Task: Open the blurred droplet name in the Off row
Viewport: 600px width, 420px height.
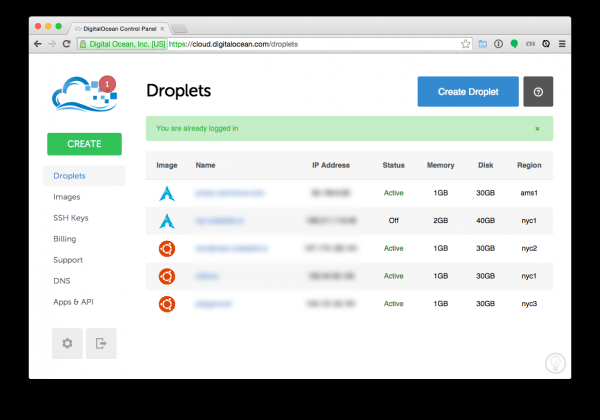Action: pyautogui.click(x=219, y=221)
